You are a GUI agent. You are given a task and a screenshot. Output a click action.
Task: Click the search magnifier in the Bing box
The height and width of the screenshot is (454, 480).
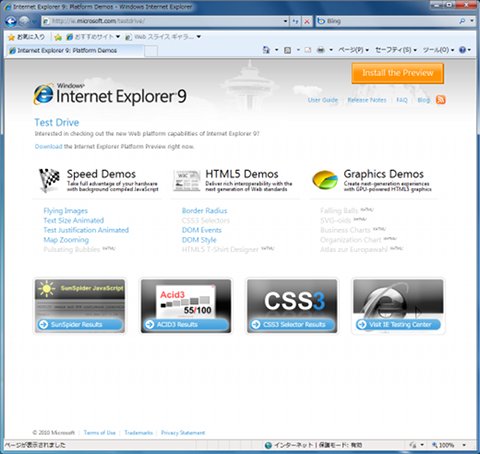pyautogui.click(x=462, y=21)
